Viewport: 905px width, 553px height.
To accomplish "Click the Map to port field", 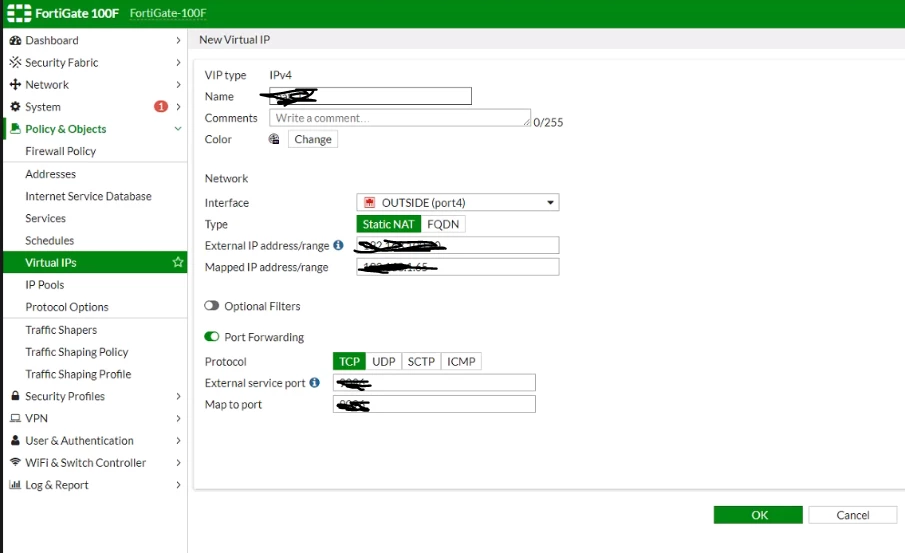I will point(434,404).
